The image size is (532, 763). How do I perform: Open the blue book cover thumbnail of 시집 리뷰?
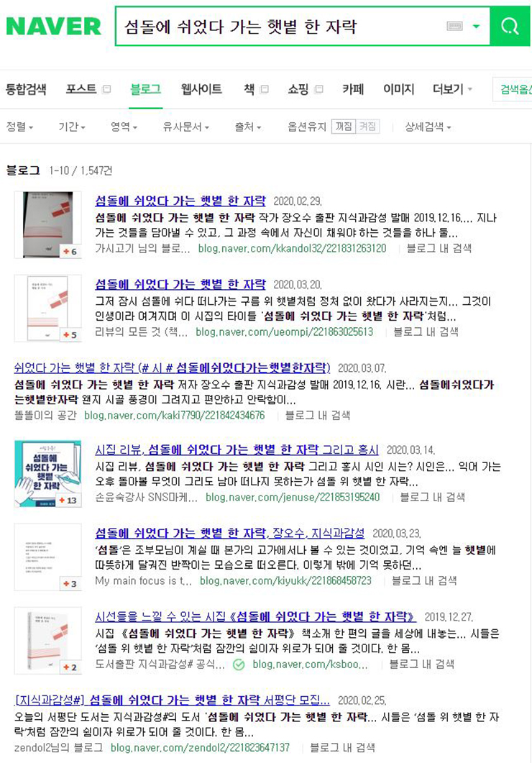47,474
